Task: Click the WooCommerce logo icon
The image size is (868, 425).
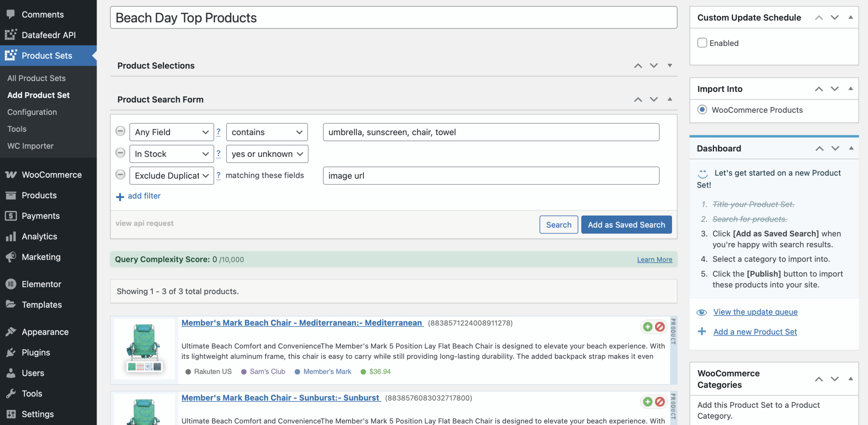Action: (x=11, y=175)
